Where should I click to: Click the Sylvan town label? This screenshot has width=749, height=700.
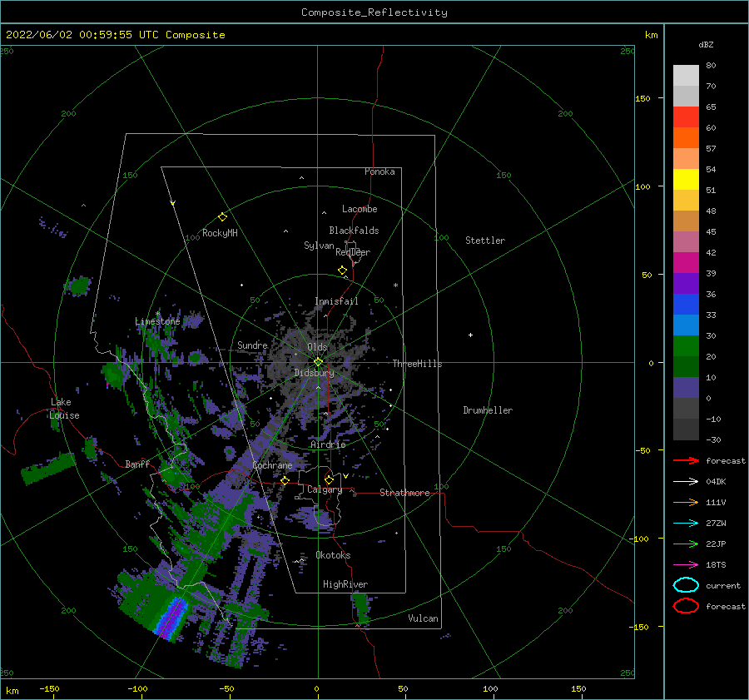(x=319, y=246)
